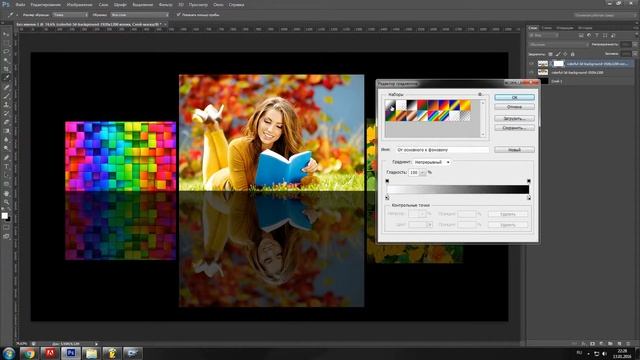
Task: Open the Редактирование menu
Action: (x=46, y=4)
